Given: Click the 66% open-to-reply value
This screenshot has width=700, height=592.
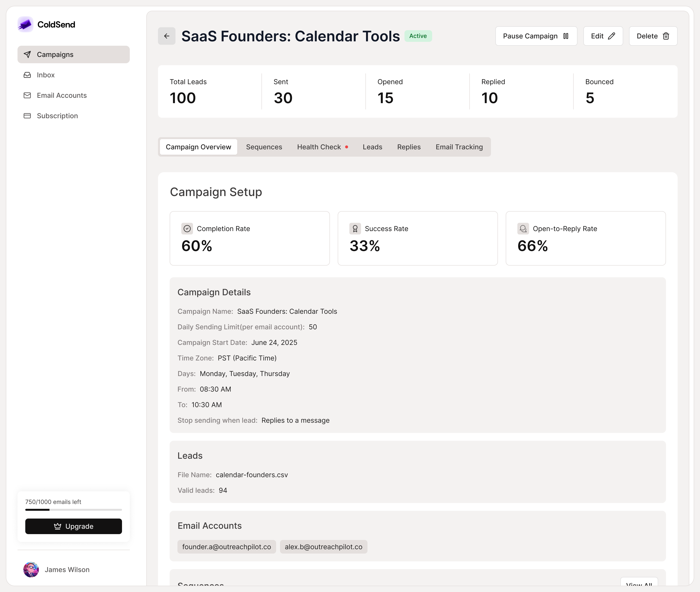Looking at the screenshot, I should tap(533, 246).
